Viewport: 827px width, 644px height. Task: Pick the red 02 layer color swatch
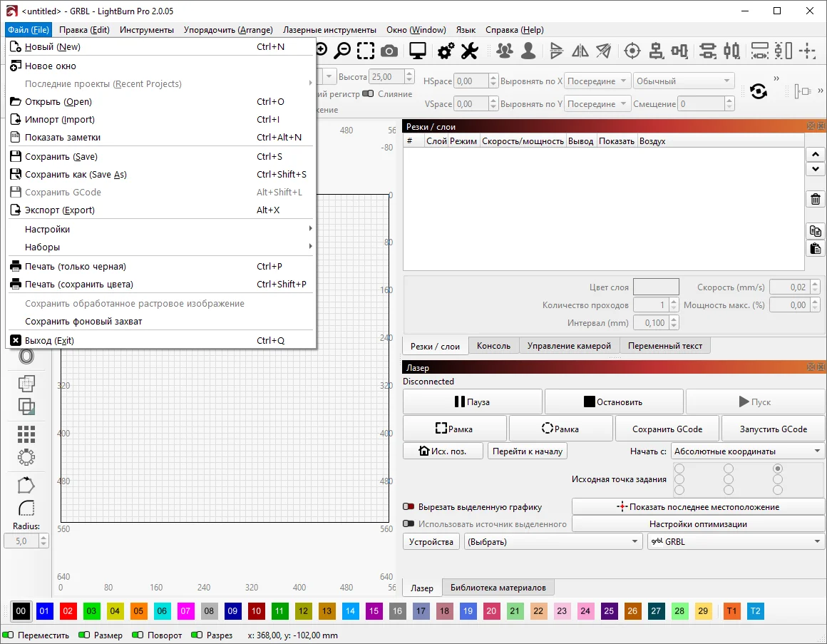(x=68, y=611)
